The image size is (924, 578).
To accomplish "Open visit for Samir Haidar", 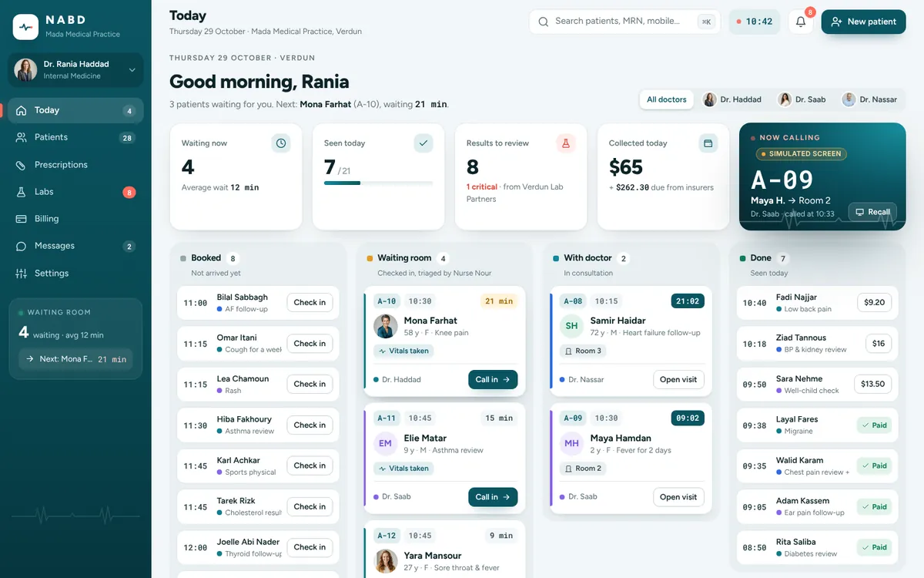I will [x=678, y=379].
